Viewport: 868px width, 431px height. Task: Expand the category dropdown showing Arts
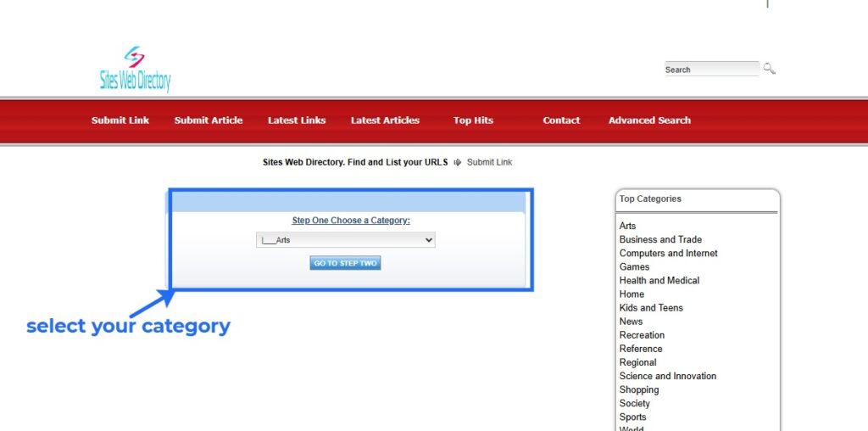coord(346,240)
